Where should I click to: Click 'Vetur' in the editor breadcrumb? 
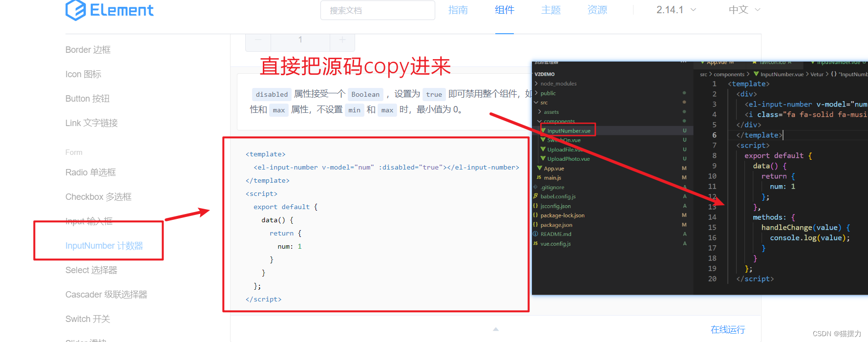pyautogui.click(x=817, y=74)
